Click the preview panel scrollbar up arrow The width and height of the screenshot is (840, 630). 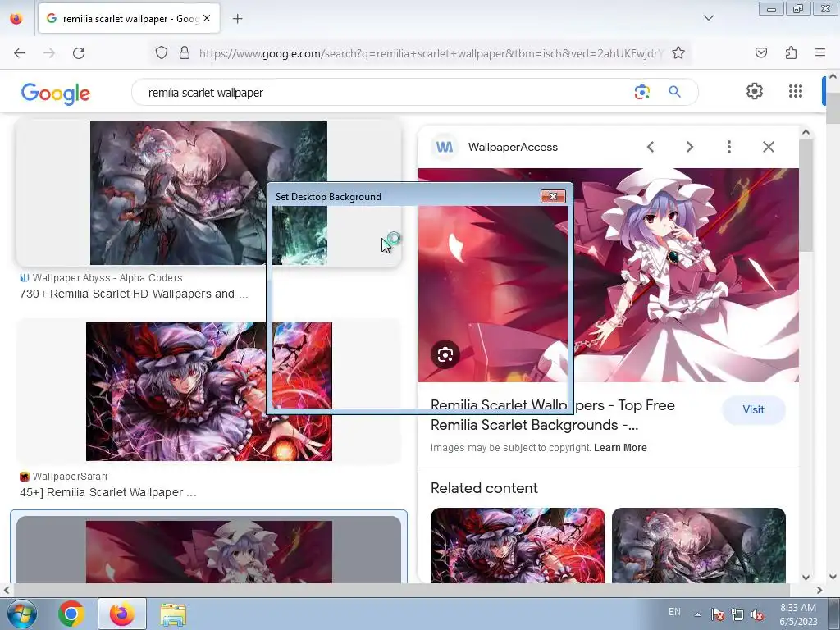pyautogui.click(x=806, y=132)
